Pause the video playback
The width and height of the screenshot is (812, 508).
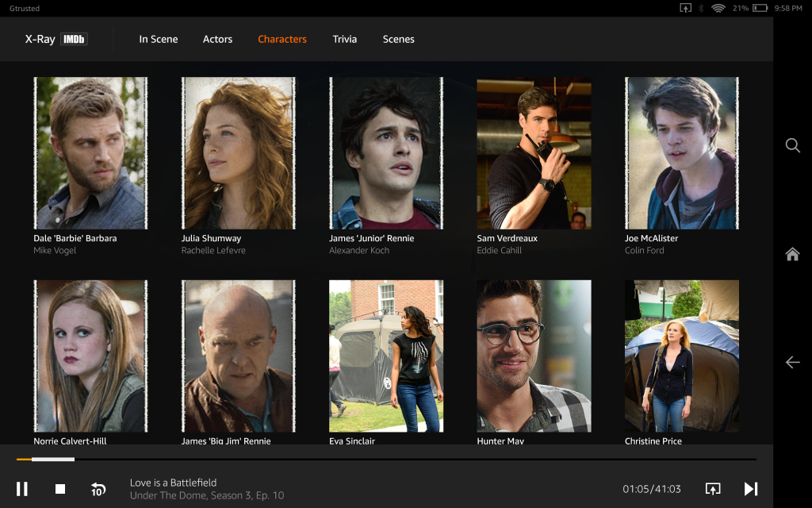tap(21, 489)
